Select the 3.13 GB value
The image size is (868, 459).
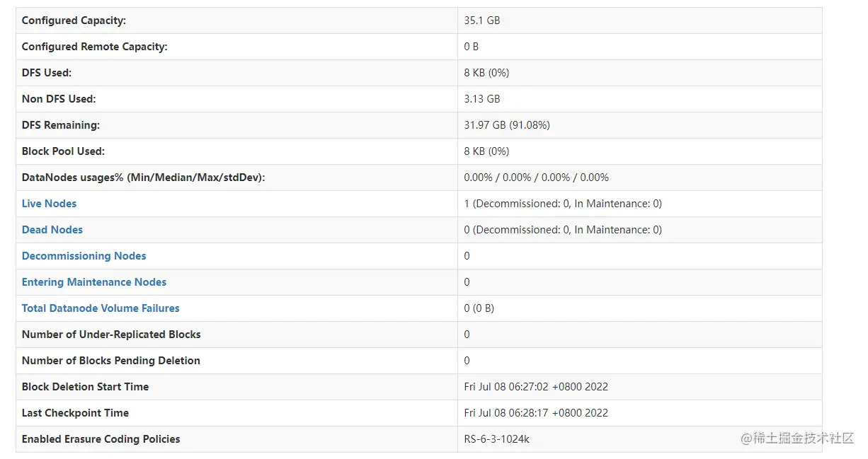pos(482,99)
